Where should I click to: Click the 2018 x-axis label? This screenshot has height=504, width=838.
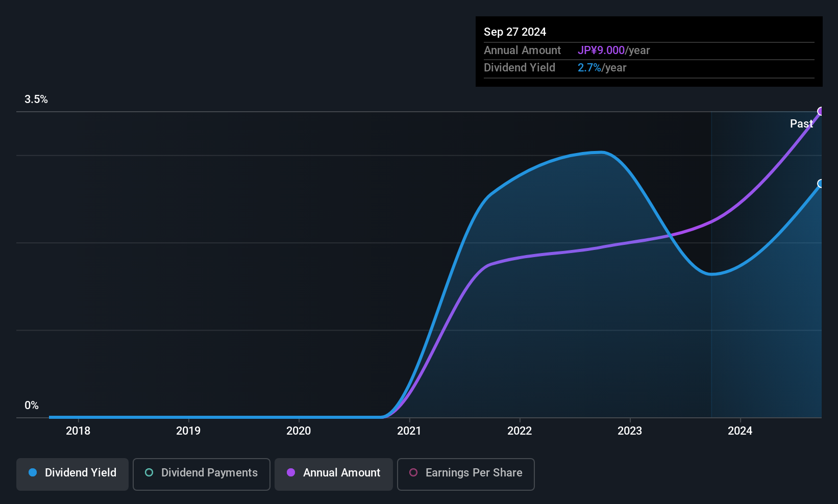click(78, 431)
